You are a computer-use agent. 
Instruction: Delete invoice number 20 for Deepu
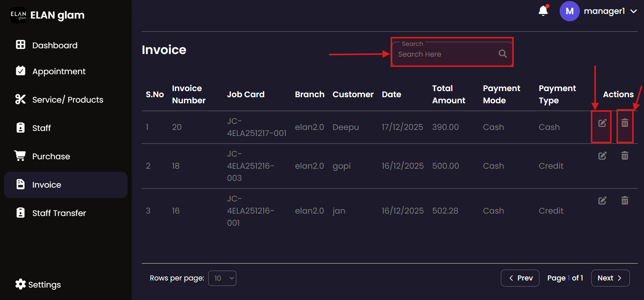point(625,123)
